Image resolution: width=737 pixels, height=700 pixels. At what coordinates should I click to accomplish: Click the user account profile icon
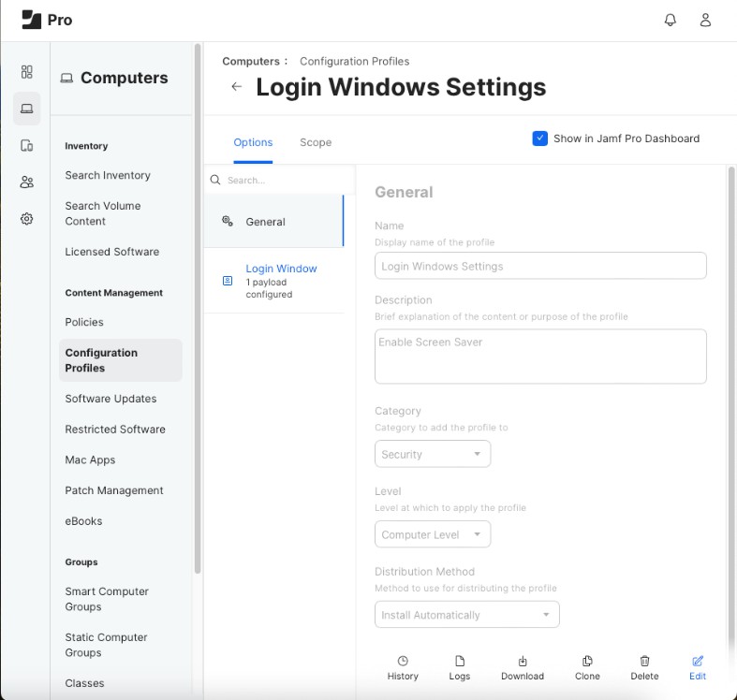click(x=706, y=20)
